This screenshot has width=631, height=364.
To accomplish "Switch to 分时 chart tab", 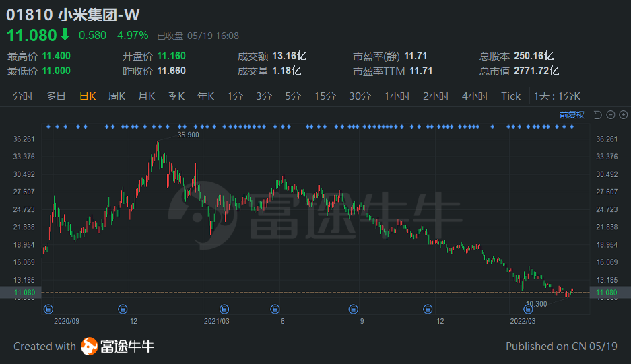I will coord(22,96).
